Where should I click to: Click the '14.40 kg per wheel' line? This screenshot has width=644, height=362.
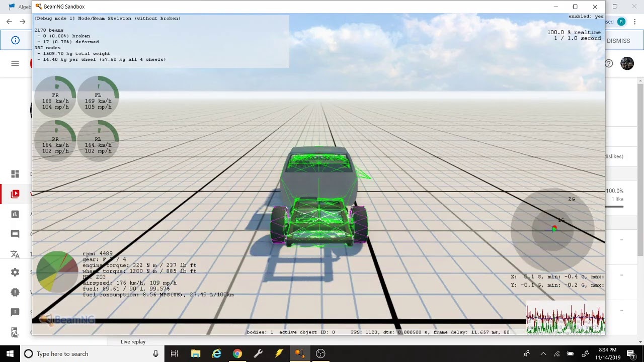pos(101,60)
